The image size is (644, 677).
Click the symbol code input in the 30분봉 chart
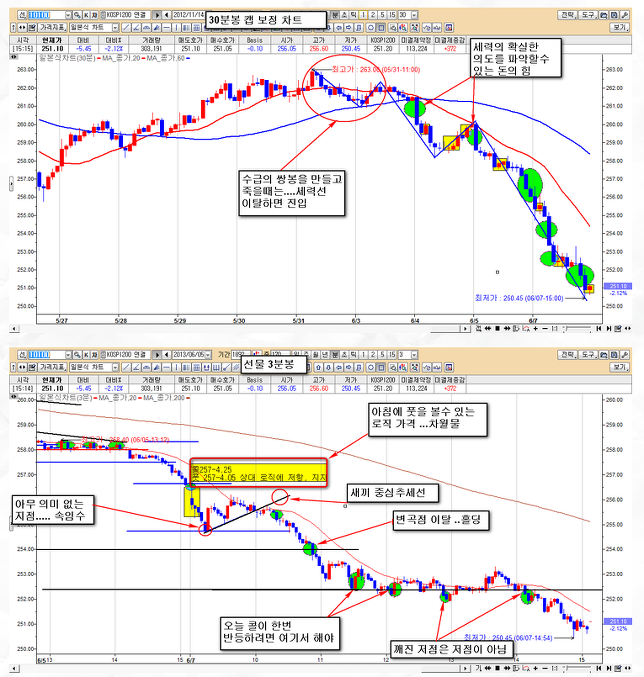(x=47, y=15)
